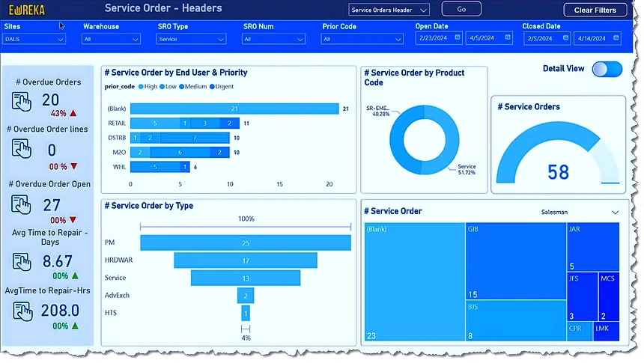Click the Overdue Order lines icon
Viewport: 644px width, 363px height.
tap(22, 149)
